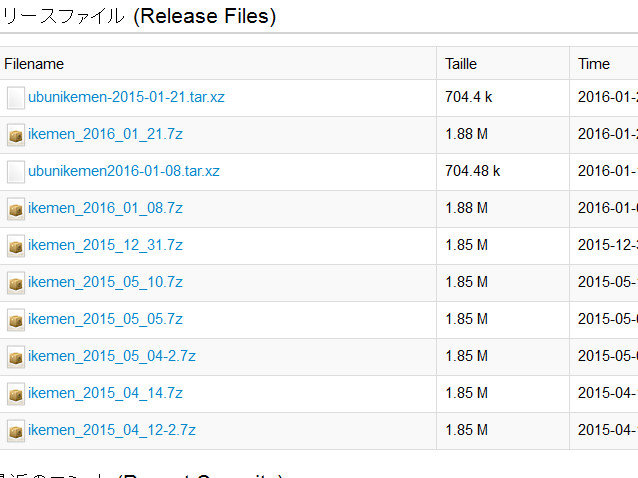Download the ikemen_2015_12_31.7z link
This screenshot has width=638, height=478.
coord(105,245)
